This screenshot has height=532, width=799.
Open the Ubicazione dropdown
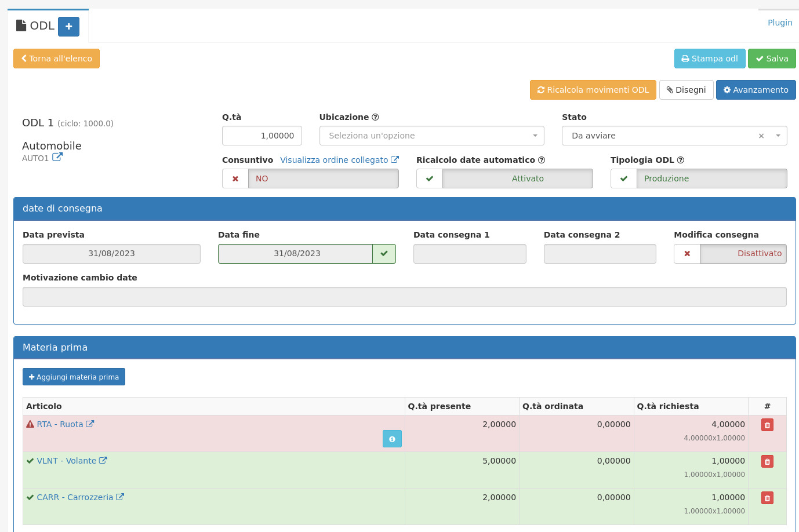[431, 136]
